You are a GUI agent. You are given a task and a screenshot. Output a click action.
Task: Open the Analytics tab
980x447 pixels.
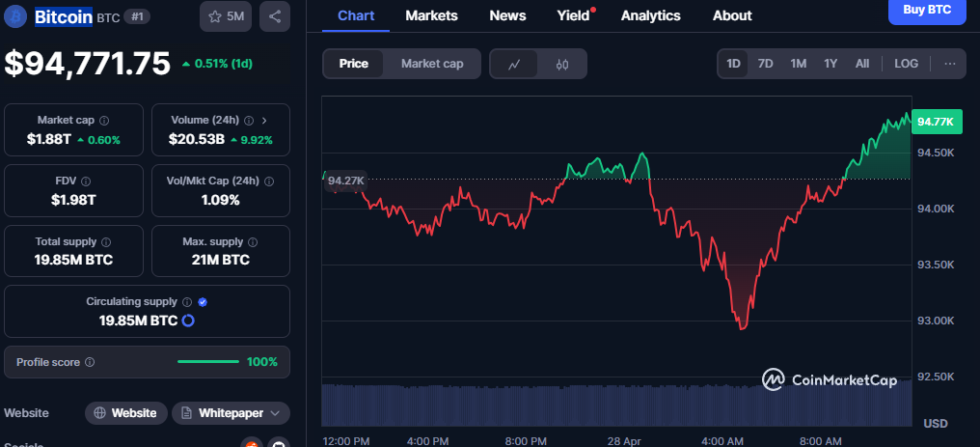[x=651, y=15]
